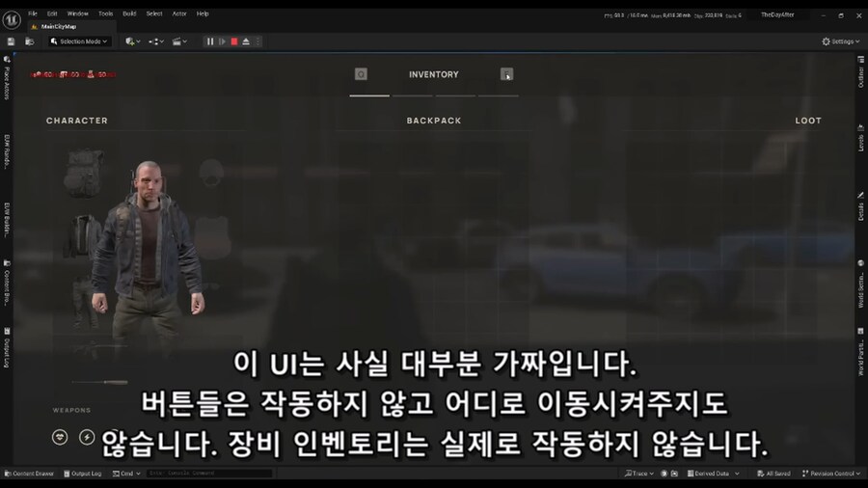868x488 pixels.
Task: Switch to the MainCityMap level tab
Action: [x=58, y=27]
